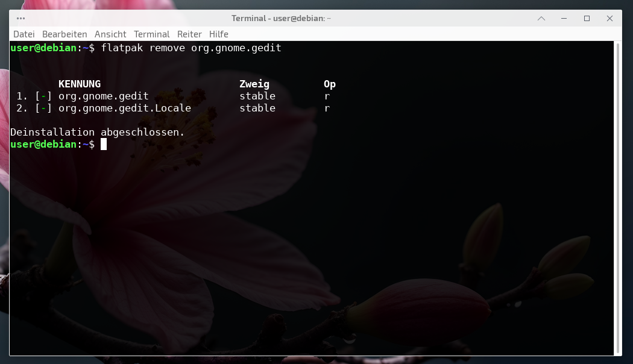Click the [-] marker beside org.gnome.gedit
Screen dimensions: 633x364
tap(43, 96)
